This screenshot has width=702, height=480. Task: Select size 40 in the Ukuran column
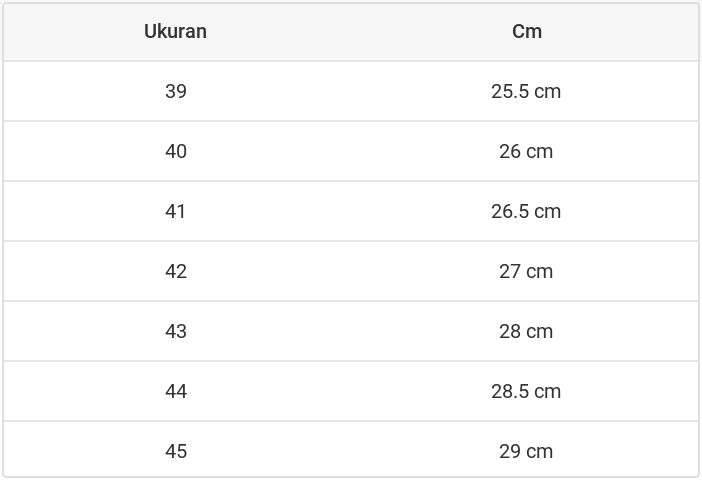click(176, 151)
